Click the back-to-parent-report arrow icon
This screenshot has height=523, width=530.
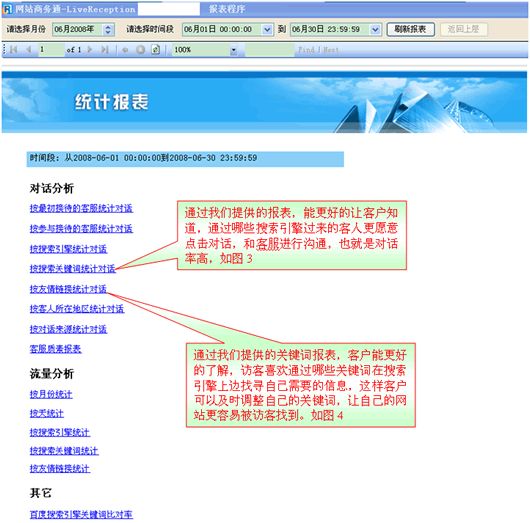pos(125,50)
